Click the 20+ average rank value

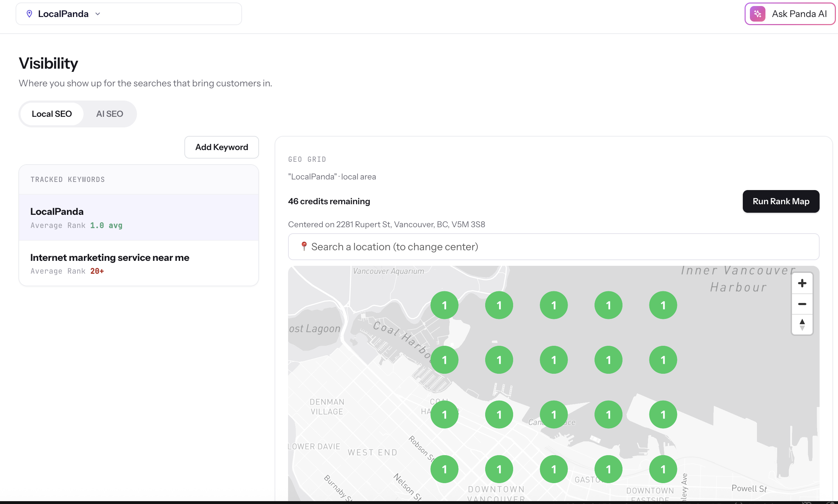[97, 271]
